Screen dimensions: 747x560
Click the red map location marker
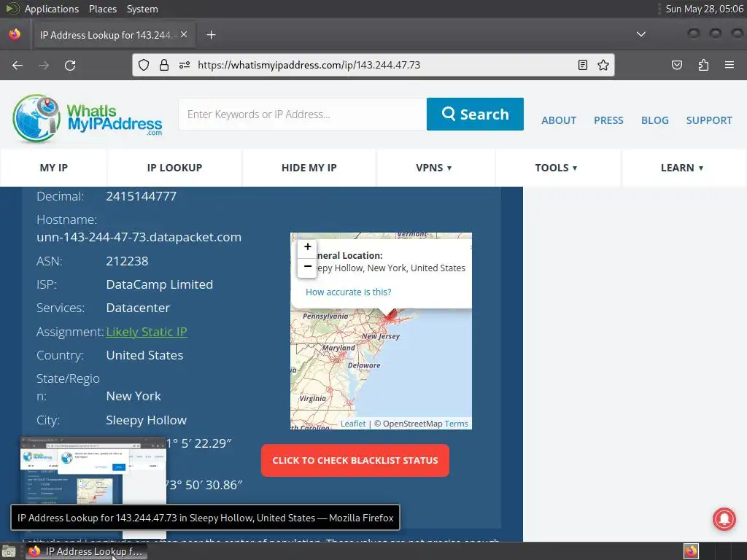click(x=391, y=314)
